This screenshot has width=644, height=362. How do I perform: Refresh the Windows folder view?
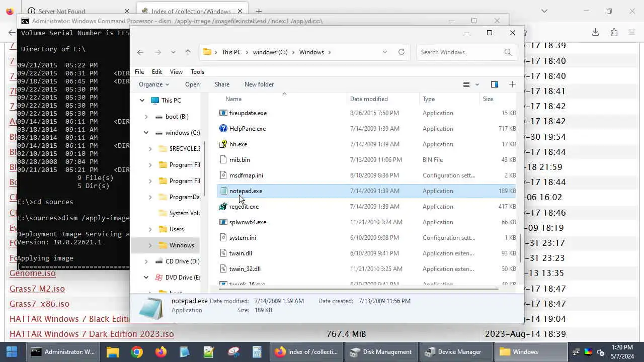tap(401, 52)
